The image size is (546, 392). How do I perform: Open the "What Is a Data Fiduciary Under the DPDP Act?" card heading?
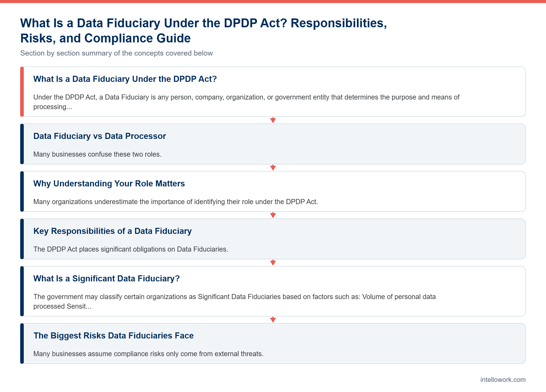pos(125,79)
